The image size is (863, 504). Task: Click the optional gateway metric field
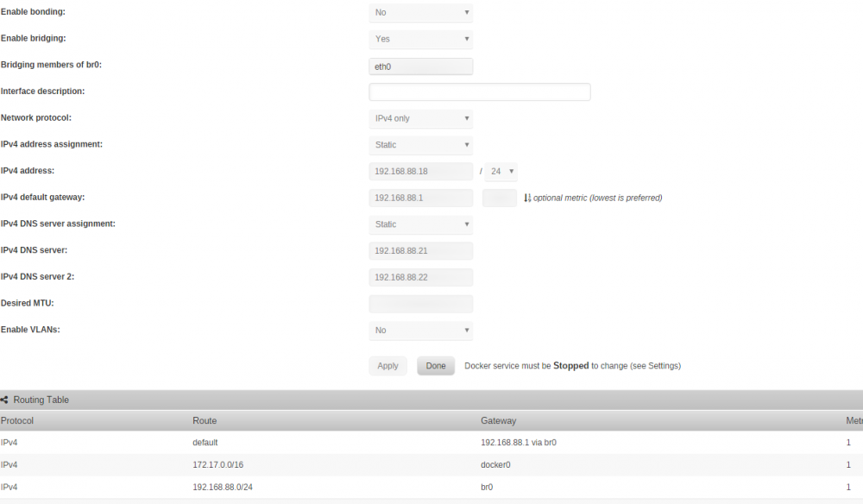(x=499, y=198)
